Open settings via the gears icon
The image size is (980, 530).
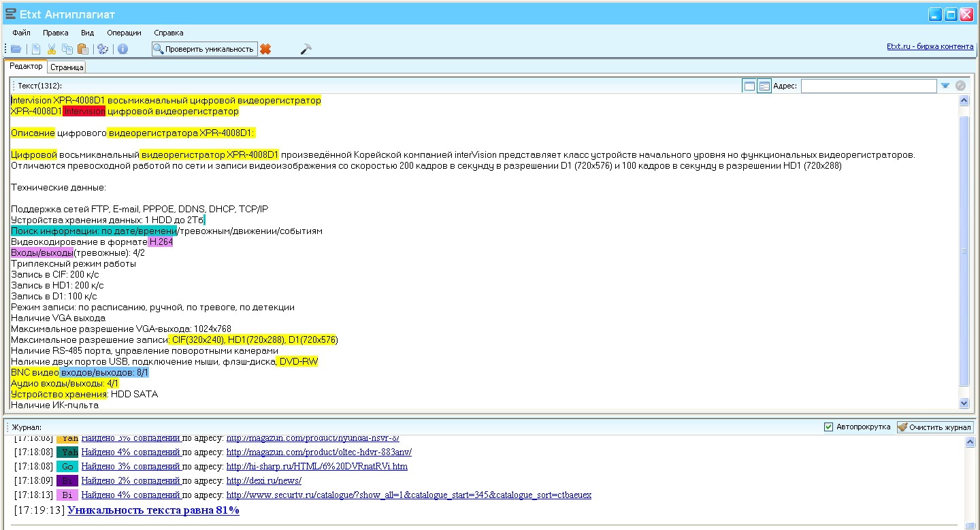pos(103,49)
